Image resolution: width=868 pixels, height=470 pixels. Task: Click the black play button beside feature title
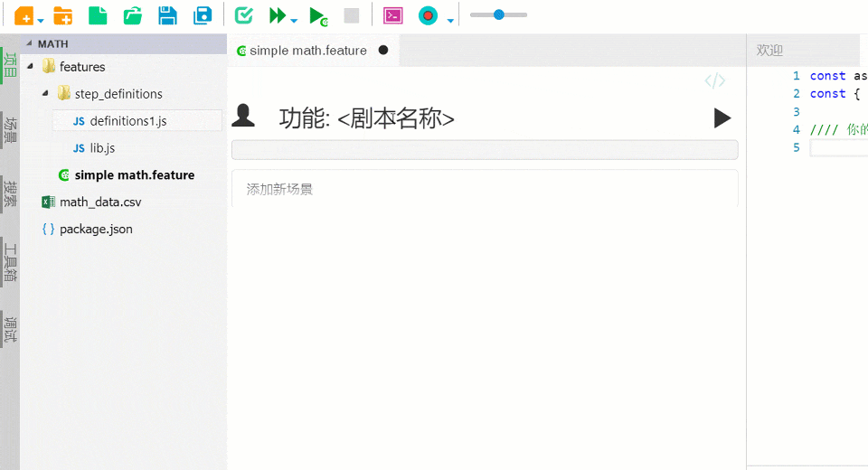pyautogui.click(x=722, y=117)
